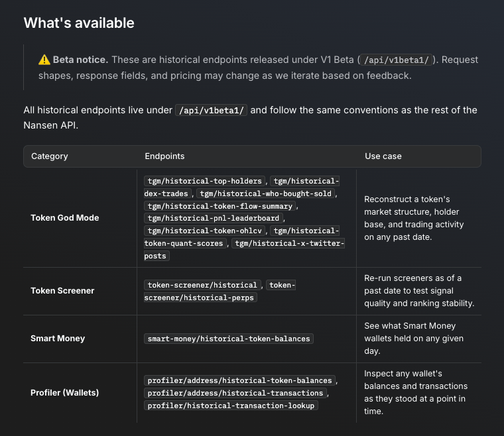
Task: Click profiler/address/historical-token-balances endpoint
Action: tap(239, 380)
